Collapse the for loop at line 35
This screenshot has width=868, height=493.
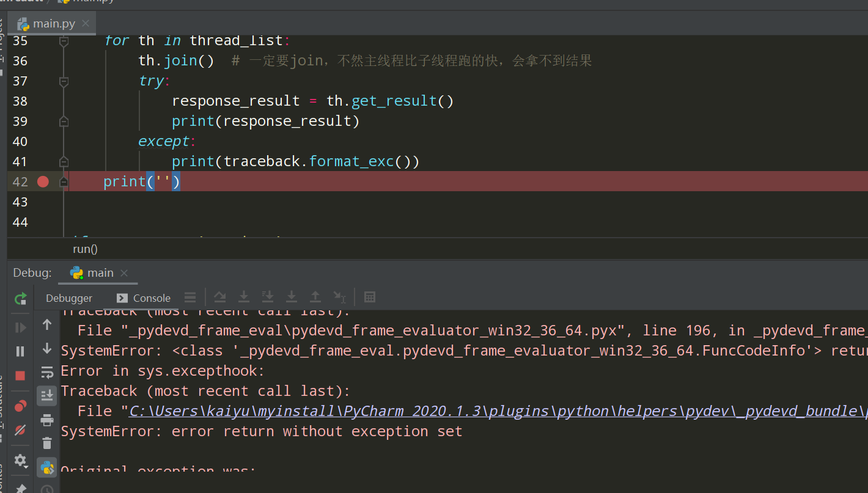63,40
